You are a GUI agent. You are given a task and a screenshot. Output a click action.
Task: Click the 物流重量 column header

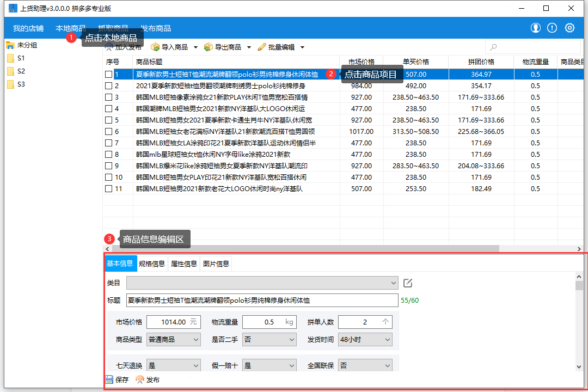[536, 62]
